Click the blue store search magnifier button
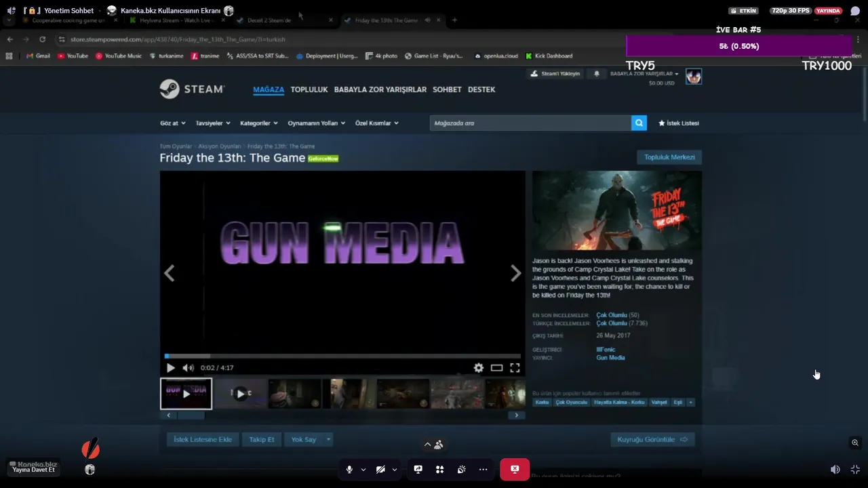Viewport: 868px width, 488px height. click(x=639, y=123)
